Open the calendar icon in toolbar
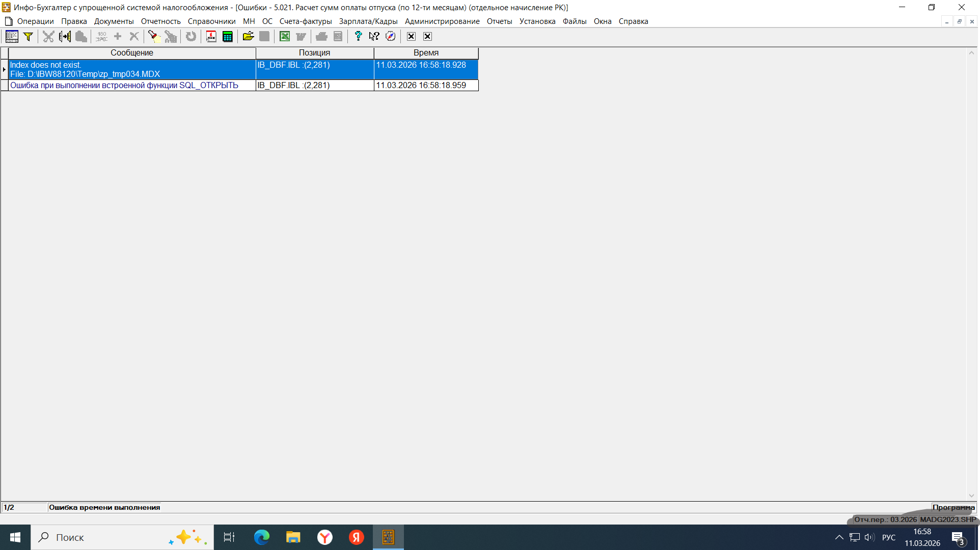Viewport: 980px width, 550px height. click(211, 36)
